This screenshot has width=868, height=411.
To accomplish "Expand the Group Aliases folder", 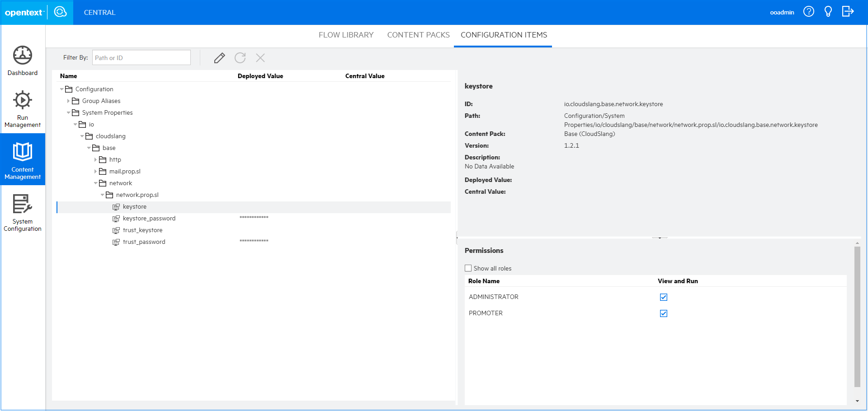I will 68,101.
